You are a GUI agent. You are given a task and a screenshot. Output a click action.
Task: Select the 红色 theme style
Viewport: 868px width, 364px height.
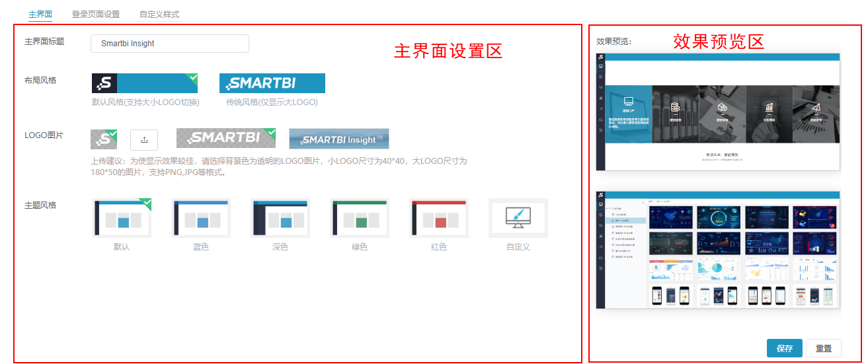click(x=439, y=218)
